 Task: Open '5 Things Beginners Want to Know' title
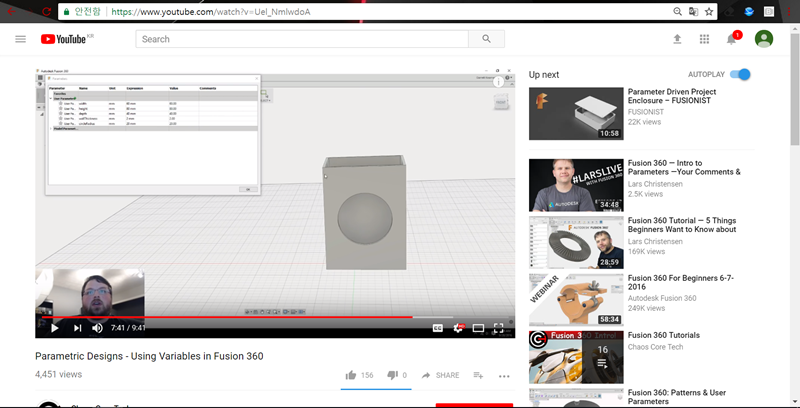pos(682,225)
